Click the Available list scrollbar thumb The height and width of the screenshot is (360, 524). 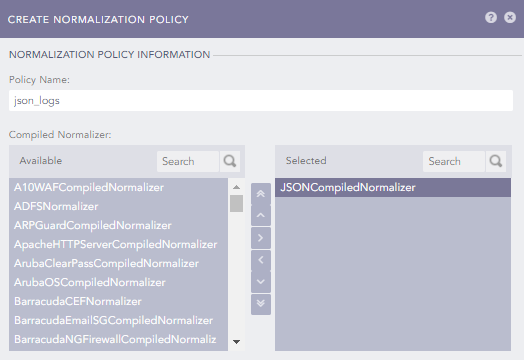tap(236, 203)
